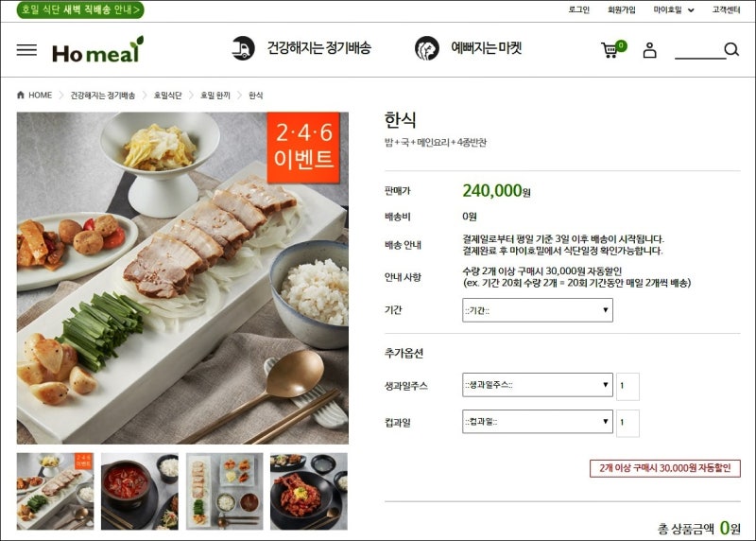Expand the 기간 dropdown

coord(537,310)
